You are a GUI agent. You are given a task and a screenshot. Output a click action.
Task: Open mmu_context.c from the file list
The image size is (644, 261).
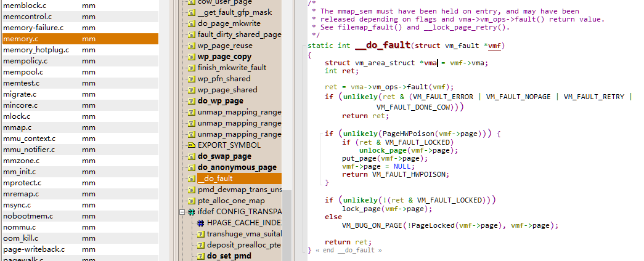pyautogui.click(x=79, y=139)
